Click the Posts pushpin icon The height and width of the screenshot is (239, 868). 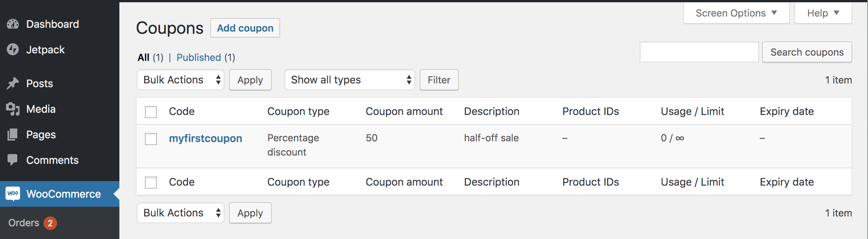pyautogui.click(x=13, y=83)
